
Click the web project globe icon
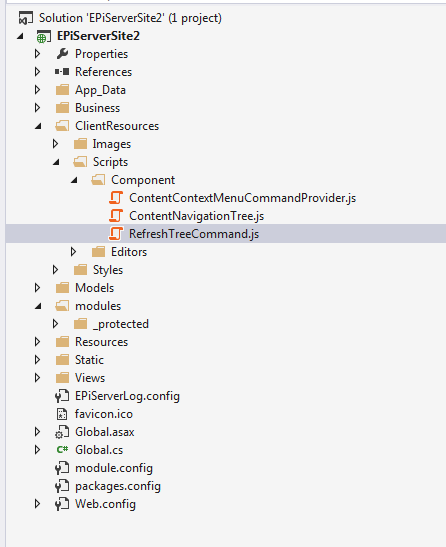pos(43,36)
